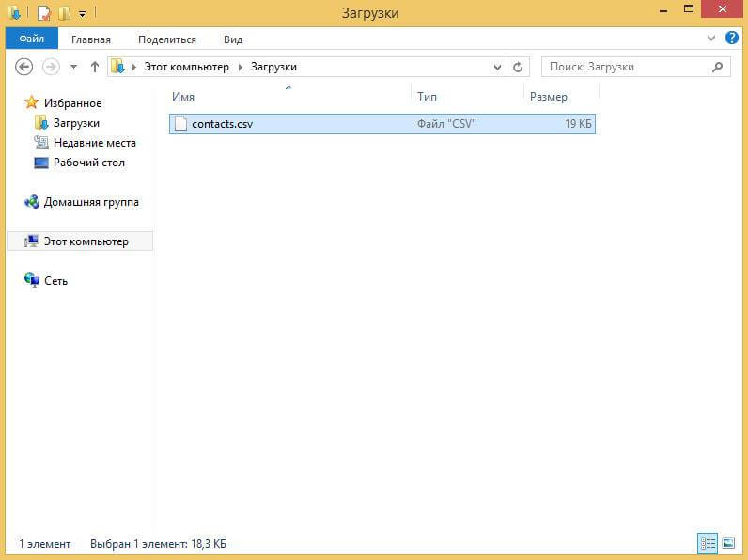Select Домашняя группа in navigation pane
The width and height of the screenshot is (748, 560).
click(x=91, y=202)
